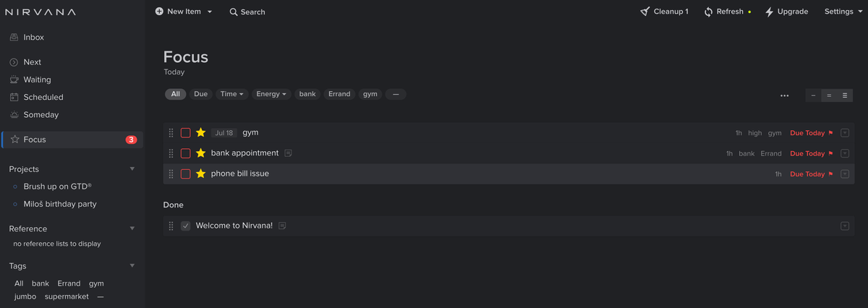The width and height of the screenshot is (868, 308).
Task: Click the due flag on phone bill issue
Action: pos(830,174)
